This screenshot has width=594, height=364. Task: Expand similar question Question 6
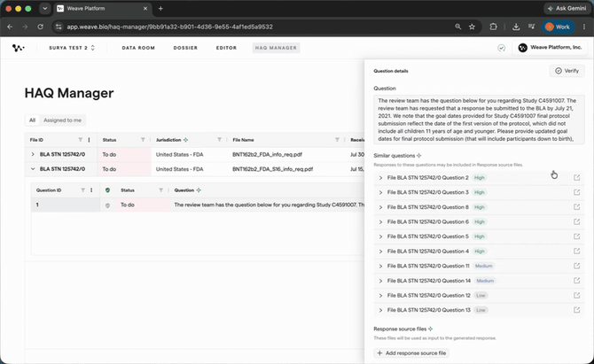pyautogui.click(x=380, y=222)
